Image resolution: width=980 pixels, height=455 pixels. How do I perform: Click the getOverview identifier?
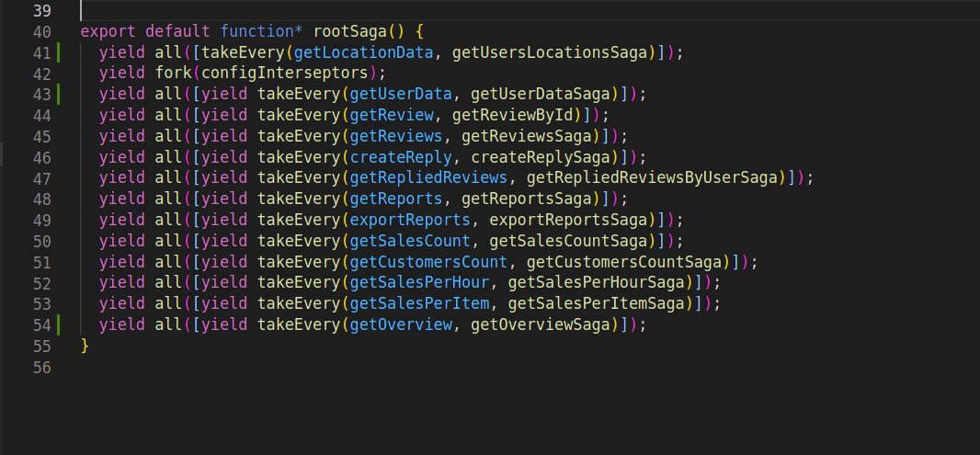click(x=401, y=324)
